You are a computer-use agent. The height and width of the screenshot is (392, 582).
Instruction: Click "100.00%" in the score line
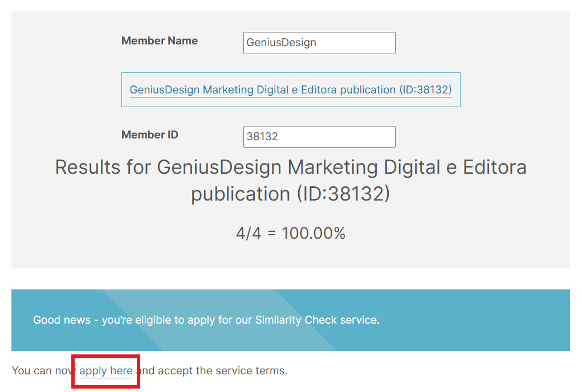[x=314, y=233]
